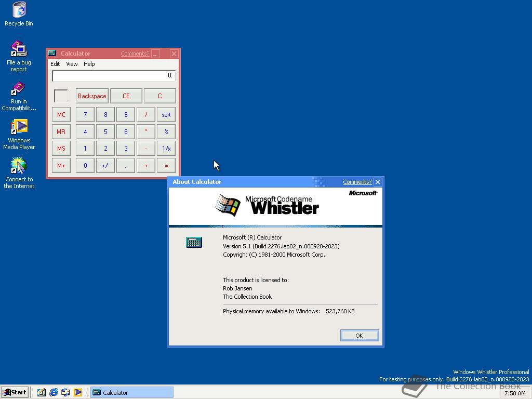
Task: Minimize the Calculator window
Action: click(156, 54)
